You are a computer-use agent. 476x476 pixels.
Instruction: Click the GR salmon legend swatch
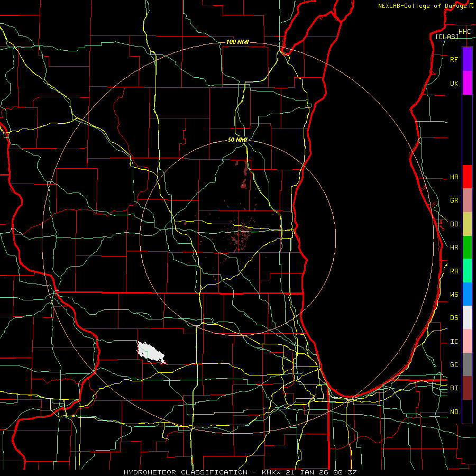(x=467, y=200)
